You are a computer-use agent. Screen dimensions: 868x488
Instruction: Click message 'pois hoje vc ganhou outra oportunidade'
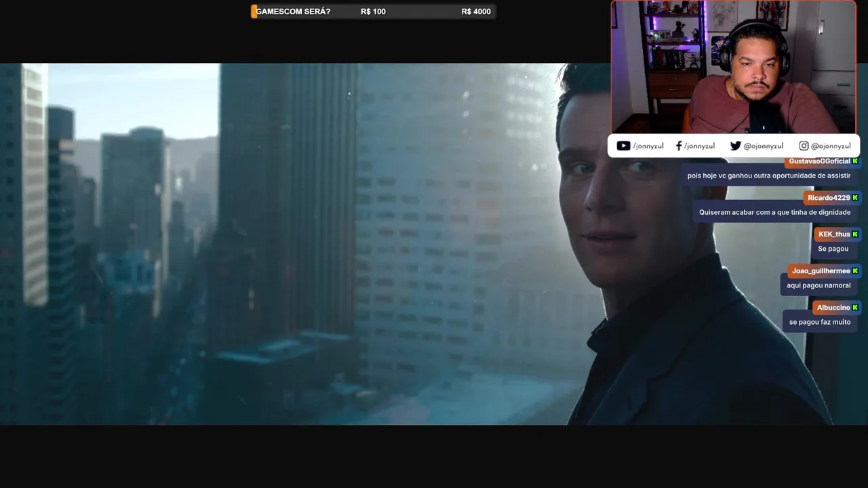769,176
